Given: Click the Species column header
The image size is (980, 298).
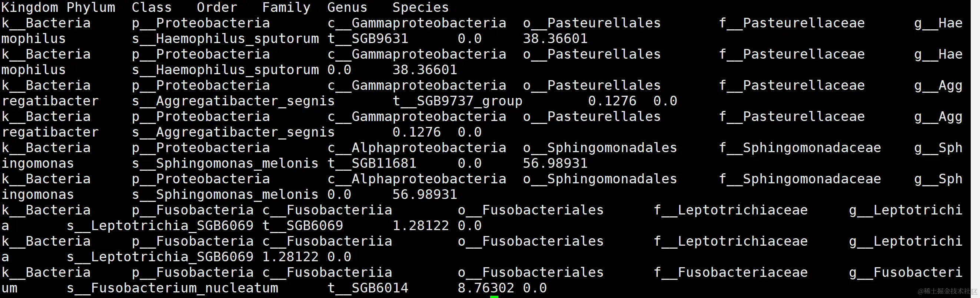Looking at the screenshot, I should (x=421, y=7).
